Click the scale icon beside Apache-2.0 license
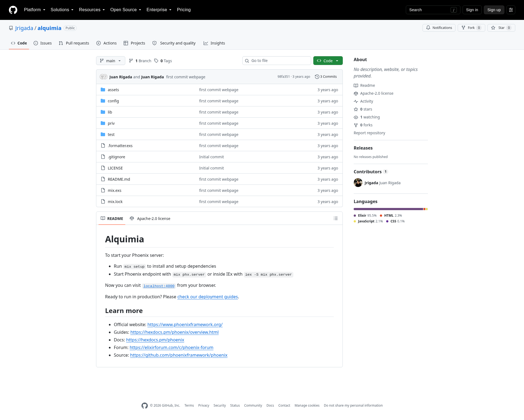This screenshot has width=524, height=420. tap(356, 94)
